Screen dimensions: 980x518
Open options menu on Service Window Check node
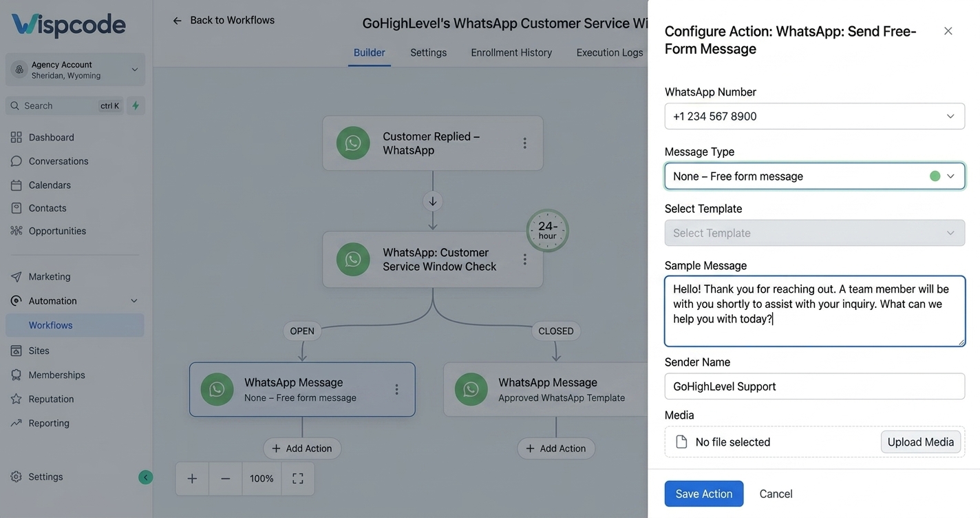click(x=524, y=259)
